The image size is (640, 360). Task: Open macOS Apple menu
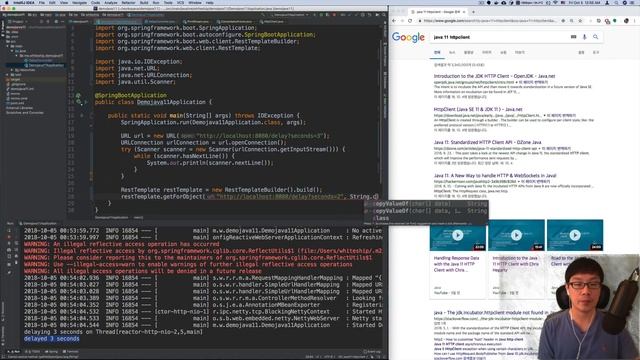pyautogui.click(x=7, y=2)
